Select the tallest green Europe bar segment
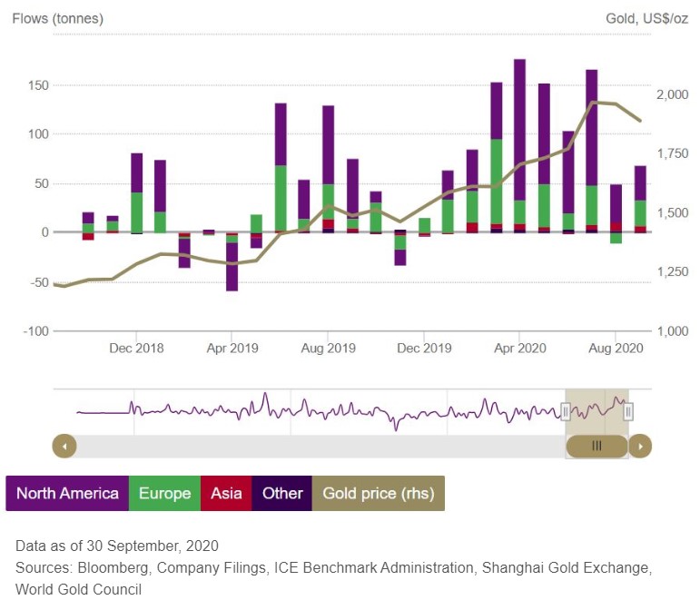The width and height of the screenshot is (700, 600). (497, 182)
